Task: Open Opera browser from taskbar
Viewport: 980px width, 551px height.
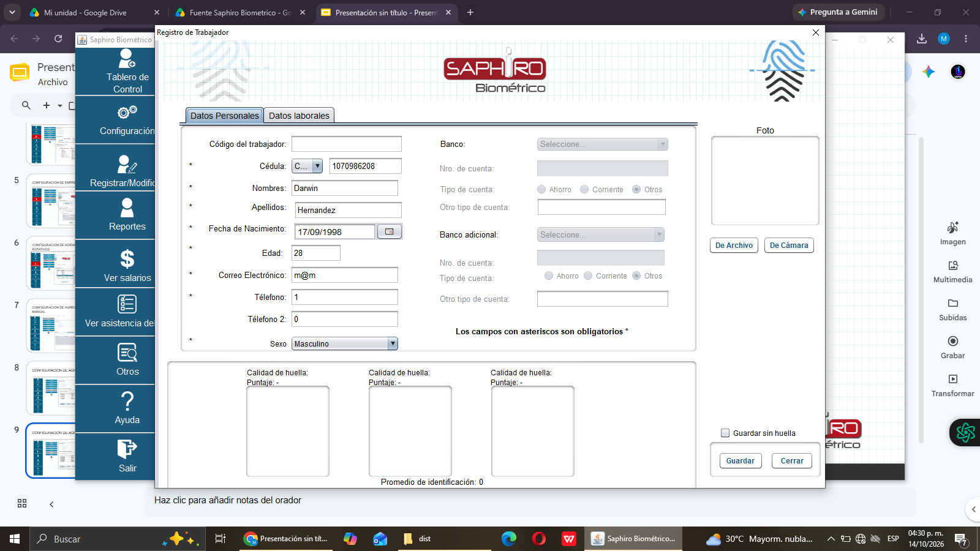Action: (x=539, y=539)
